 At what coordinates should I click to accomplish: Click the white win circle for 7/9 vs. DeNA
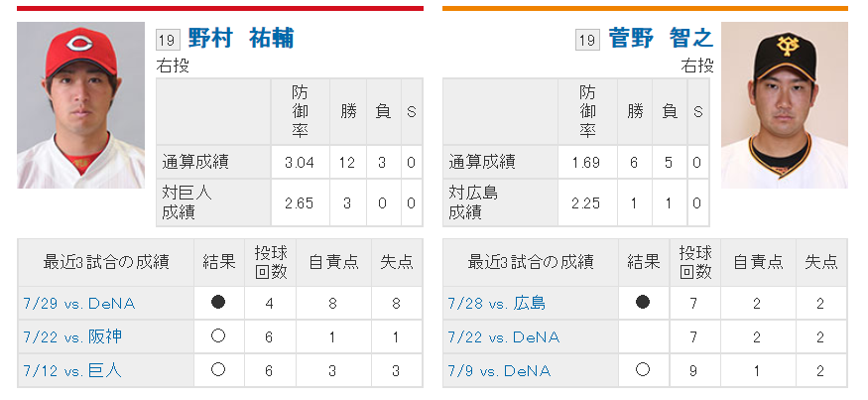tap(643, 369)
